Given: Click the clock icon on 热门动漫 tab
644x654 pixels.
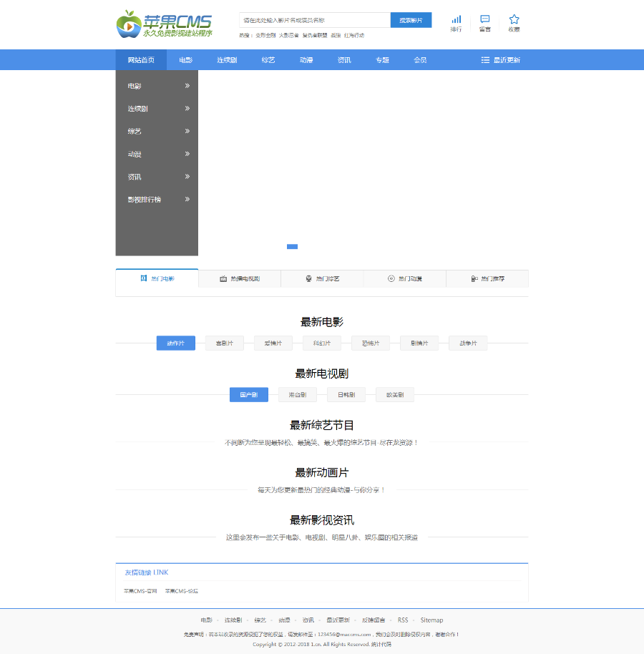Looking at the screenshot, I should click(x=390, y=278).
